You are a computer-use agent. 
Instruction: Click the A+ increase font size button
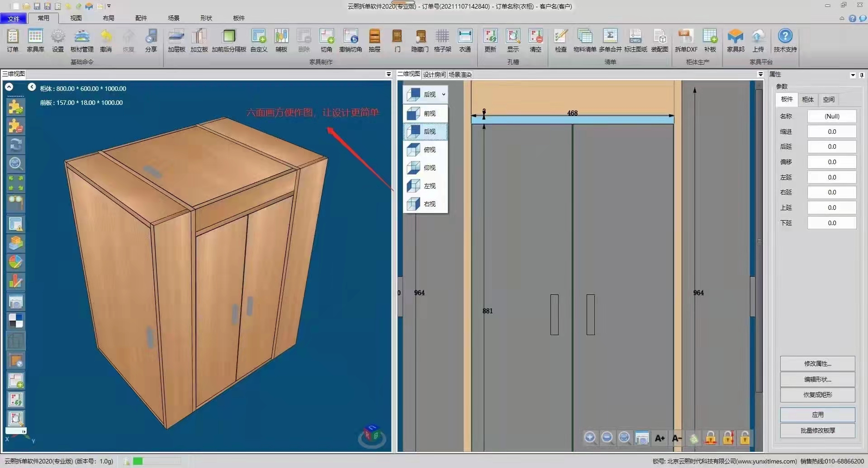[659, 438]
